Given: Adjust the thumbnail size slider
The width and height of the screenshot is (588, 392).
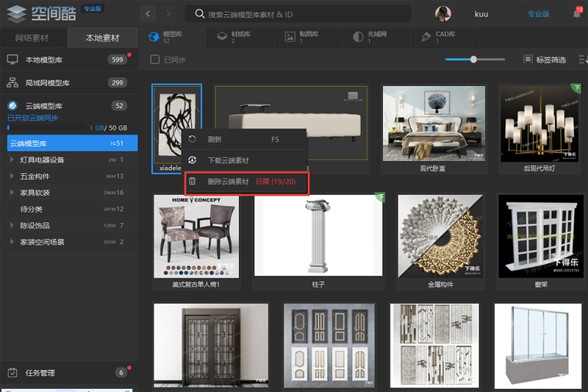Looking at the screenshot, I should tap(474, 60).
